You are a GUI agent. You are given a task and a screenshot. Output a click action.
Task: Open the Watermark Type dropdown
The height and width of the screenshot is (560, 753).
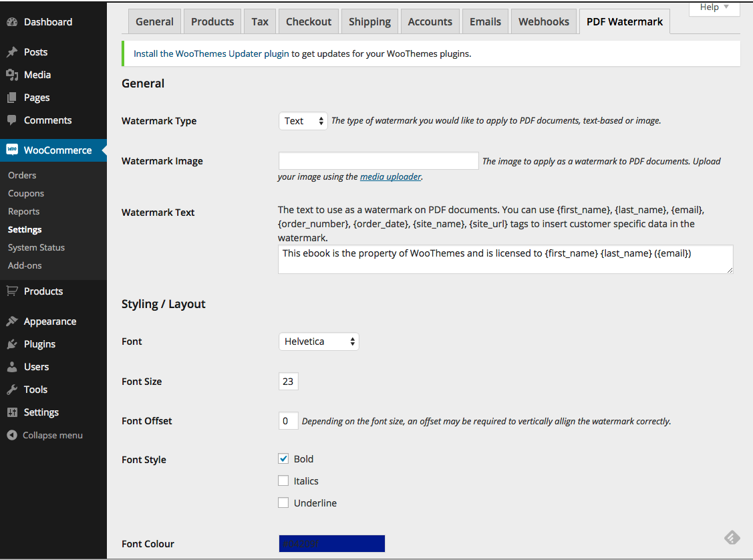tap(303, 121)
